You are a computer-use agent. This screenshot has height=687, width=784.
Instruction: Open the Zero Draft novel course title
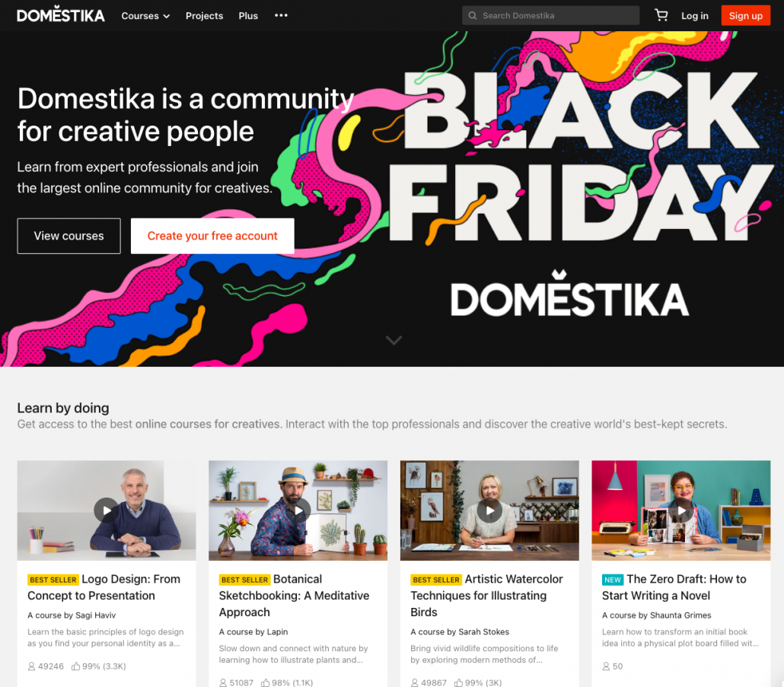[x=674, y=587]
